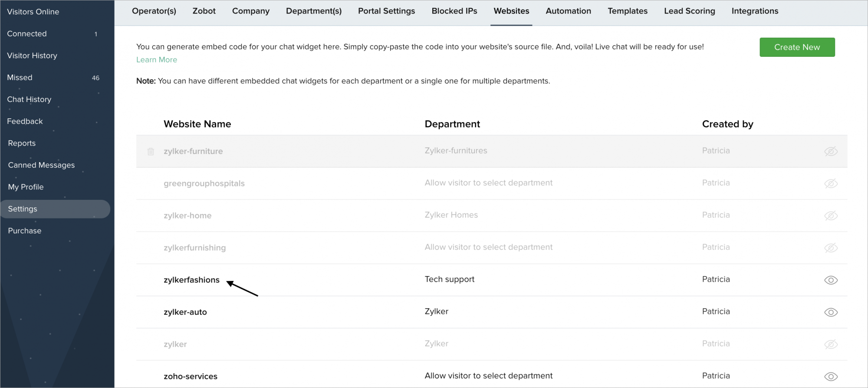Viewport: 868px width, 388px height.
Task: Open the greengrouphospitals website entry
Action: tap(204, 183)
